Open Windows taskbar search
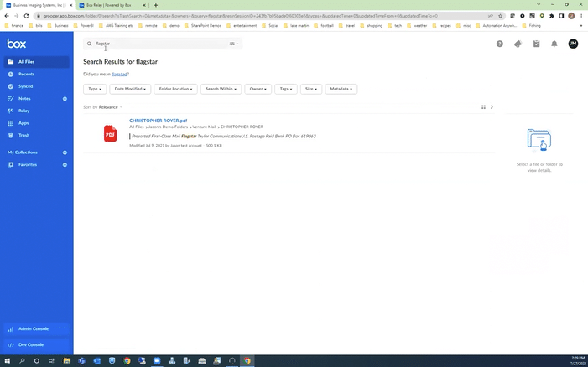588x367 pixels. coord(22,361)
